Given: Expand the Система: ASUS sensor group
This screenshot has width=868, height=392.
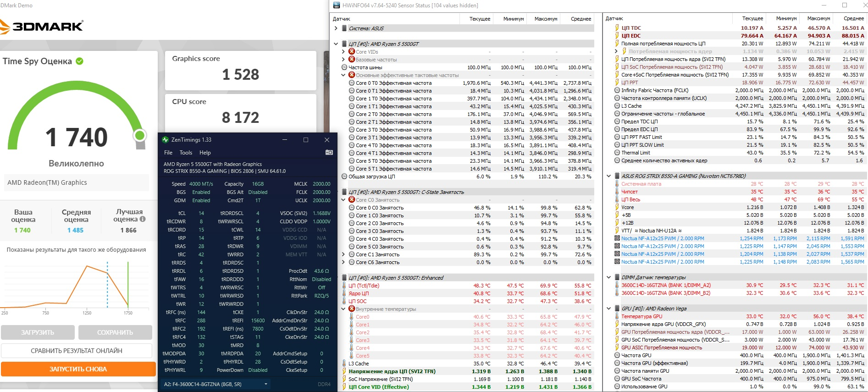Looking at the screenshot, I should click(x=336, y=28).
